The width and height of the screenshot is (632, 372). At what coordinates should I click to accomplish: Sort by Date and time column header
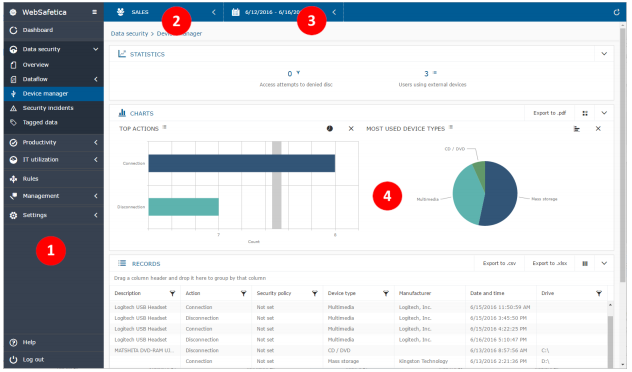(487, 293)
